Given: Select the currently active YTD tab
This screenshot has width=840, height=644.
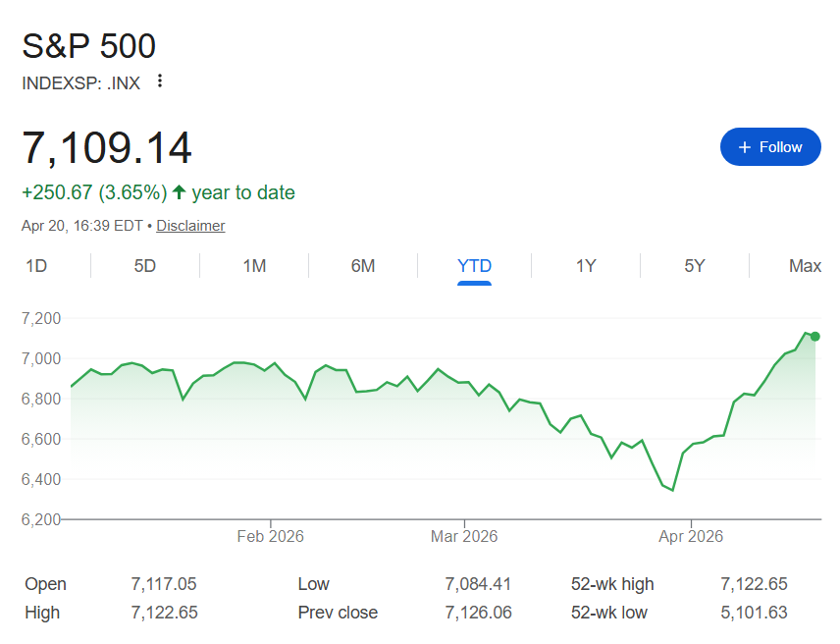Looking at the screenshot, I should tap(474, 266).
